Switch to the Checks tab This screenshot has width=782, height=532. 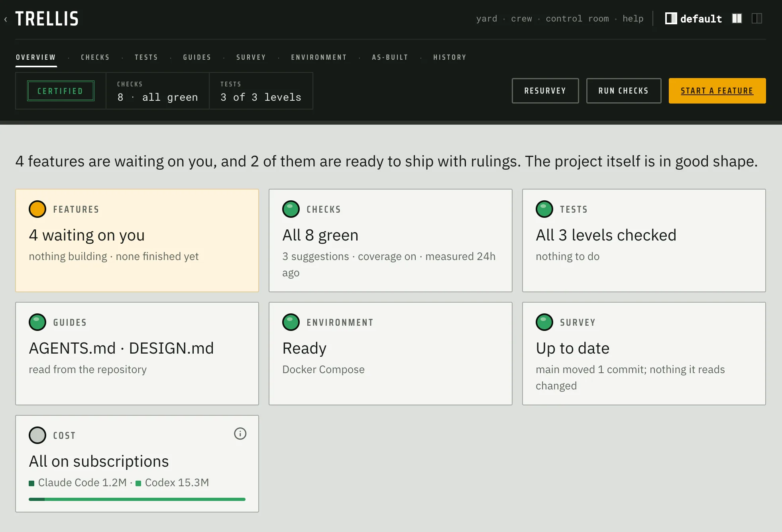tap(95, 57)
